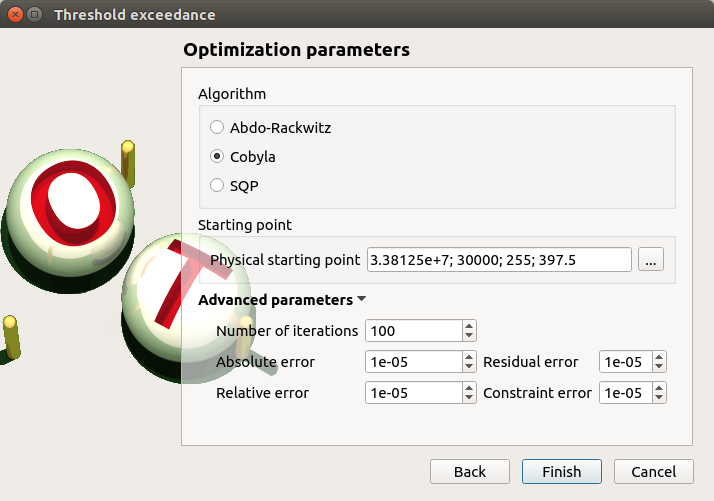Screen dimensions: 714x501
Task: Increase the Constraint error value
Action: pyautogui.click(x=659, y=388)
